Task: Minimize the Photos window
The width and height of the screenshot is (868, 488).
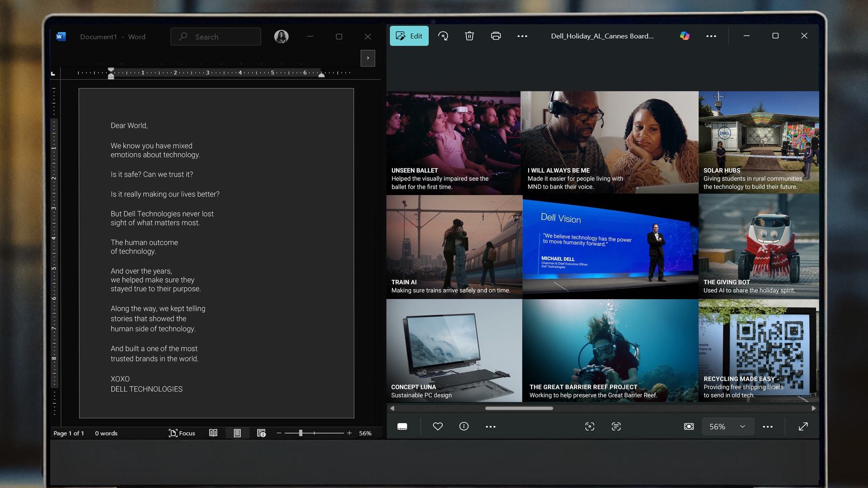Action: (x=746, y=36)
